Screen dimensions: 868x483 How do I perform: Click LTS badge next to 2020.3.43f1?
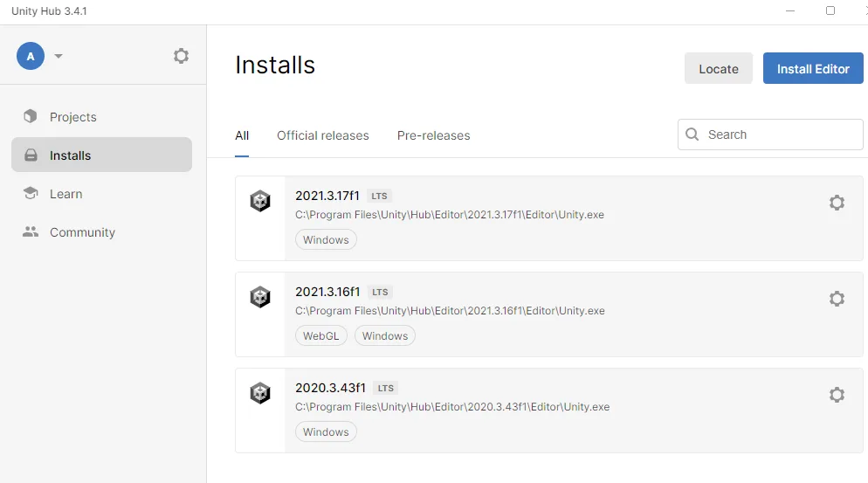[x=385, y=389]
